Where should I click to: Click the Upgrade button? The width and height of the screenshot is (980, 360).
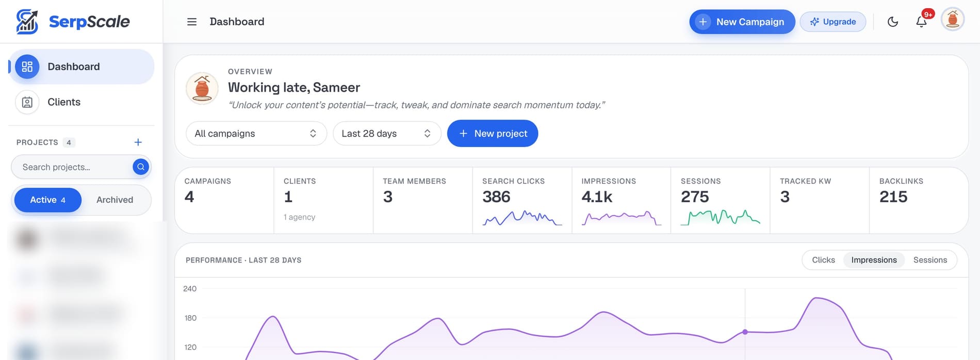click(x=832, y=22)
